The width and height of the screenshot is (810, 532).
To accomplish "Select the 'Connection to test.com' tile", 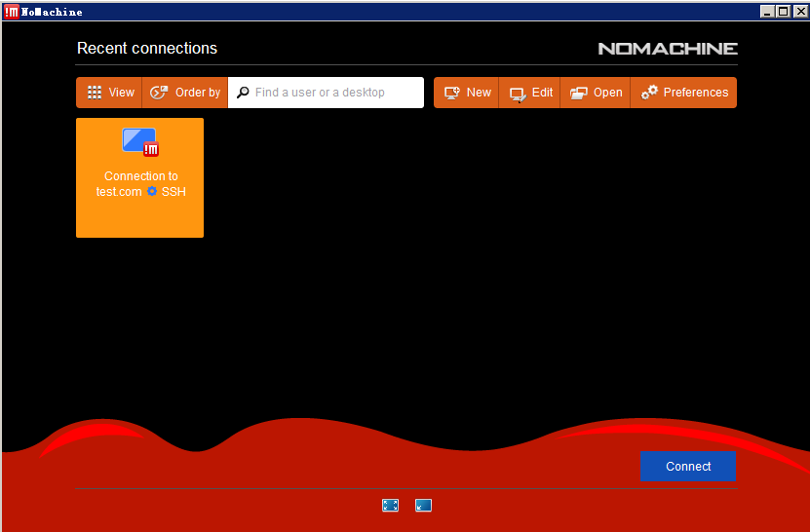I will coord(140,177).
